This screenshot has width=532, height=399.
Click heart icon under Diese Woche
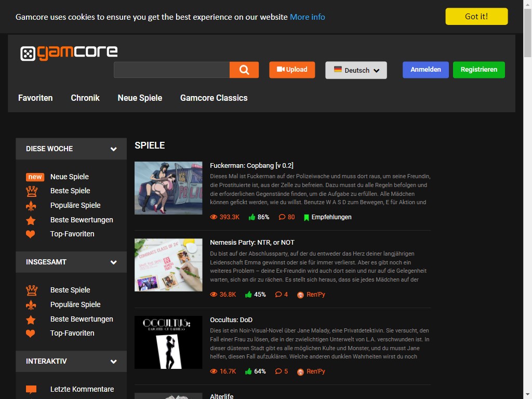[31, 234]
